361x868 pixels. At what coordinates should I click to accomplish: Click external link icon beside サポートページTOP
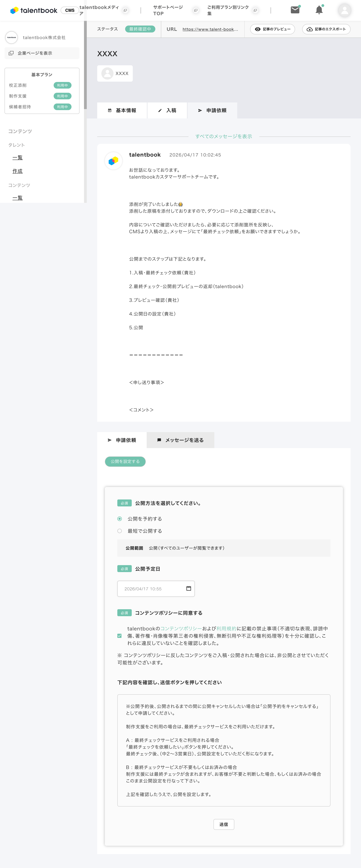196,10
